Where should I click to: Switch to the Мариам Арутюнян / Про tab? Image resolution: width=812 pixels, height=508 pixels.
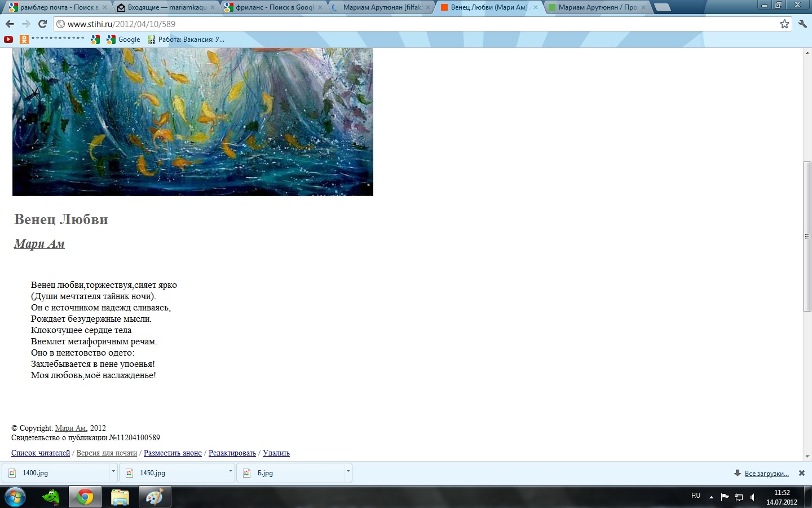click(597, 7)
